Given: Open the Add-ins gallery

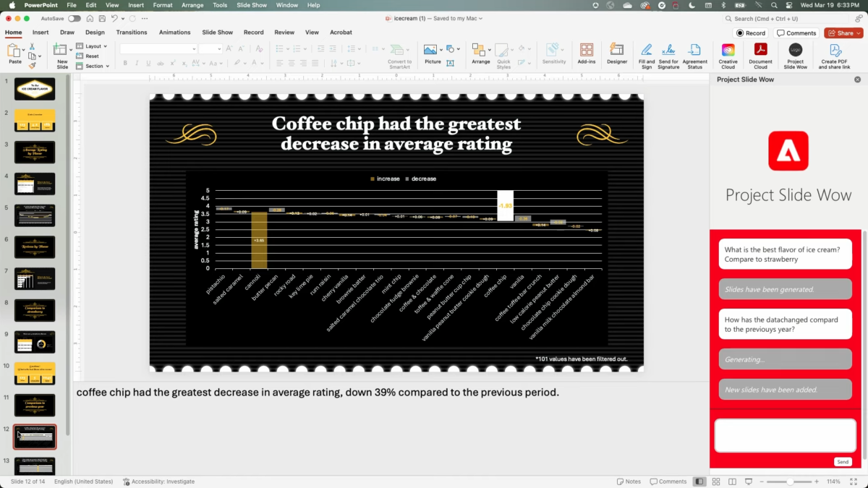Looking at the screenshot, I should (586, 53).
